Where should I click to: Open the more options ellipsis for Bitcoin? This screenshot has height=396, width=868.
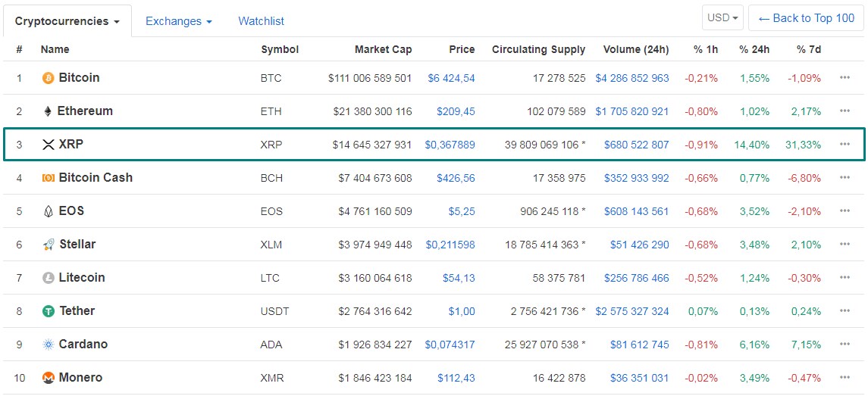coord(844,78)
